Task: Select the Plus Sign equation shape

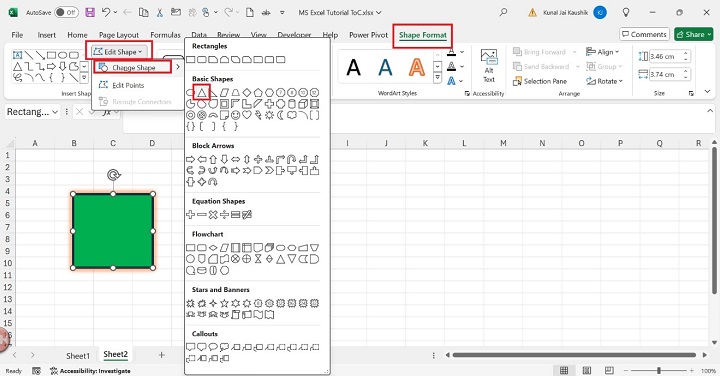Action: click(191, 214)
